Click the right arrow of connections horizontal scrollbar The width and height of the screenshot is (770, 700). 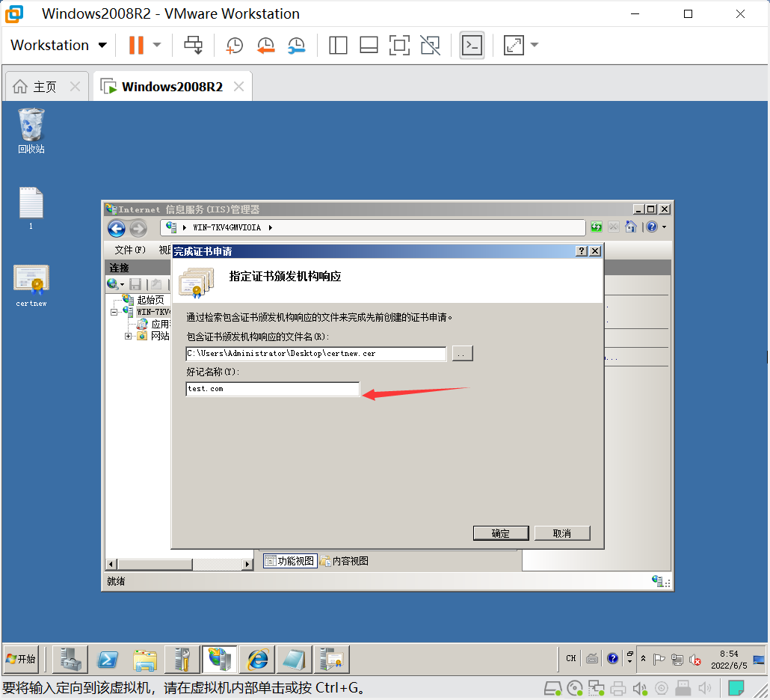pos(248,565)
